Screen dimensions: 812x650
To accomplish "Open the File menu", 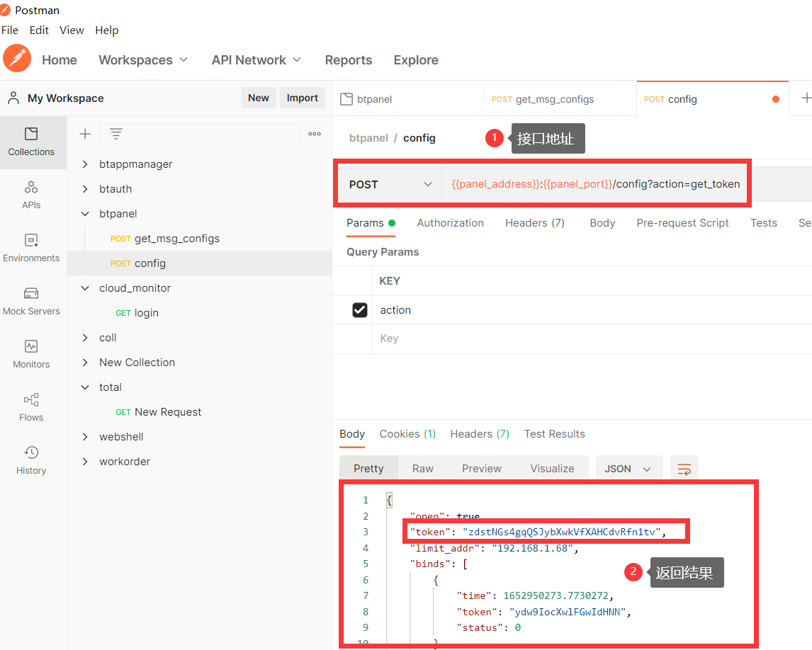I will pyautogui.click(x=10, y=30).
